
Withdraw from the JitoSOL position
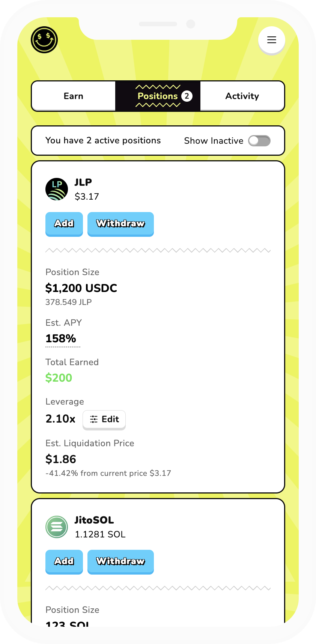120,561
